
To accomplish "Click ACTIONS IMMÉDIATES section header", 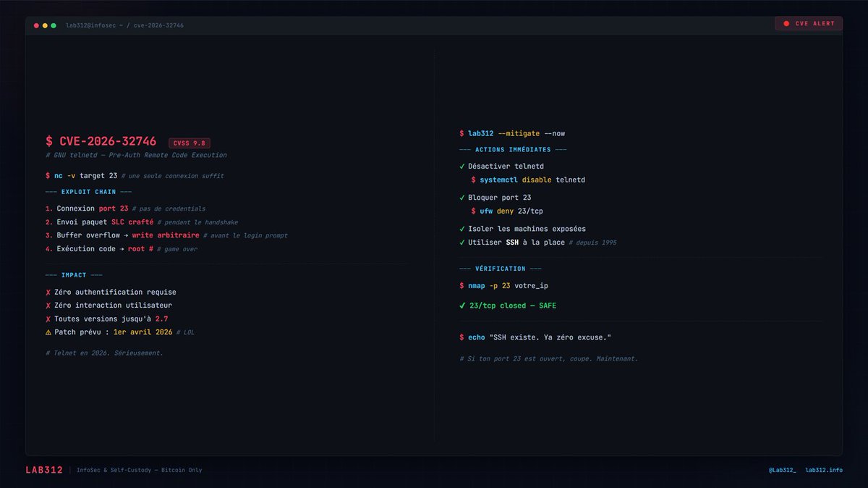I will coord(513,150).
